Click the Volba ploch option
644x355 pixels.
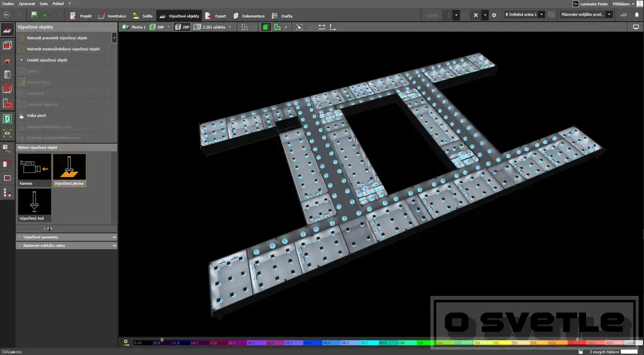[x=36, y=115]
